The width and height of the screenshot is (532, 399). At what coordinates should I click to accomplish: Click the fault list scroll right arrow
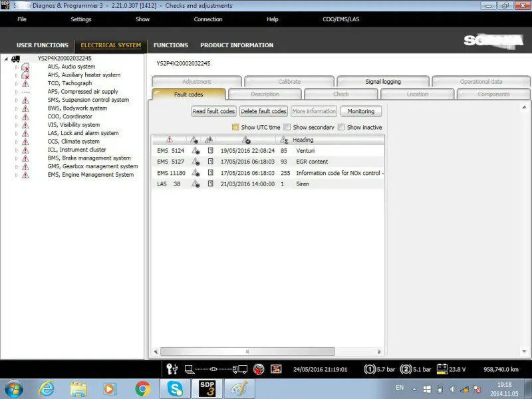tap(379, 352)
